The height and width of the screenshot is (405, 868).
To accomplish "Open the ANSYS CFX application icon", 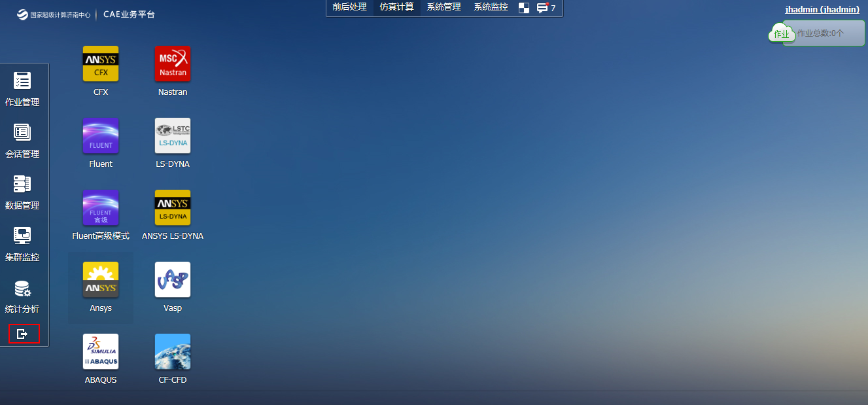I will (x=101, y=63).
